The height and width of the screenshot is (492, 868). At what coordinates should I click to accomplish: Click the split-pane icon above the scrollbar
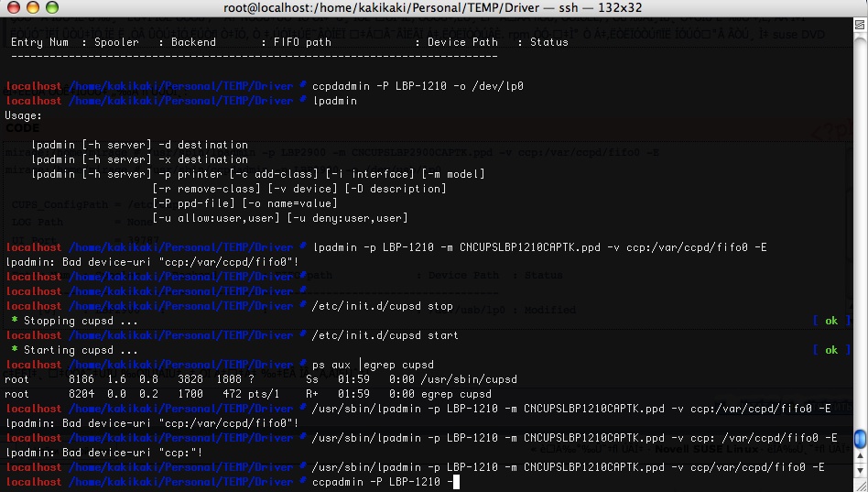click(860, 25)
